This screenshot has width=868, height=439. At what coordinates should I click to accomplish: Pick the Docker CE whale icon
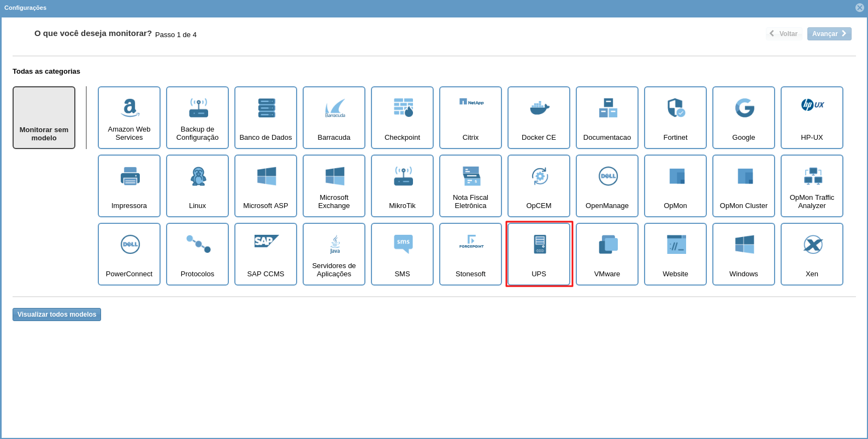[540, 108]
